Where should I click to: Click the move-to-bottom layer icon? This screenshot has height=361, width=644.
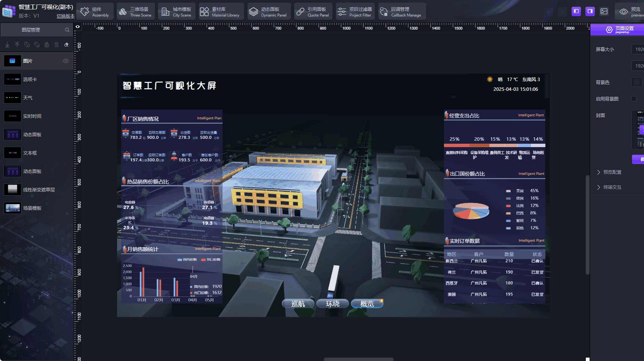coord(7,45)
